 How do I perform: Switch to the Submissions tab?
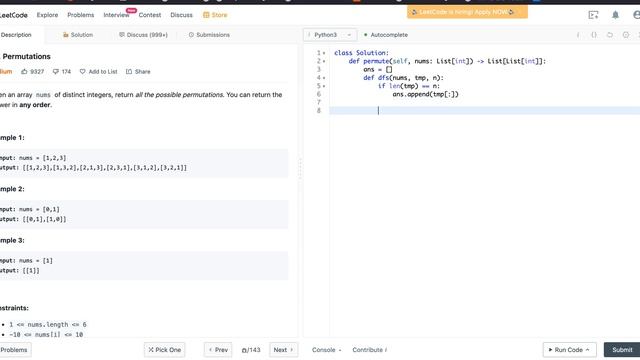209,35
